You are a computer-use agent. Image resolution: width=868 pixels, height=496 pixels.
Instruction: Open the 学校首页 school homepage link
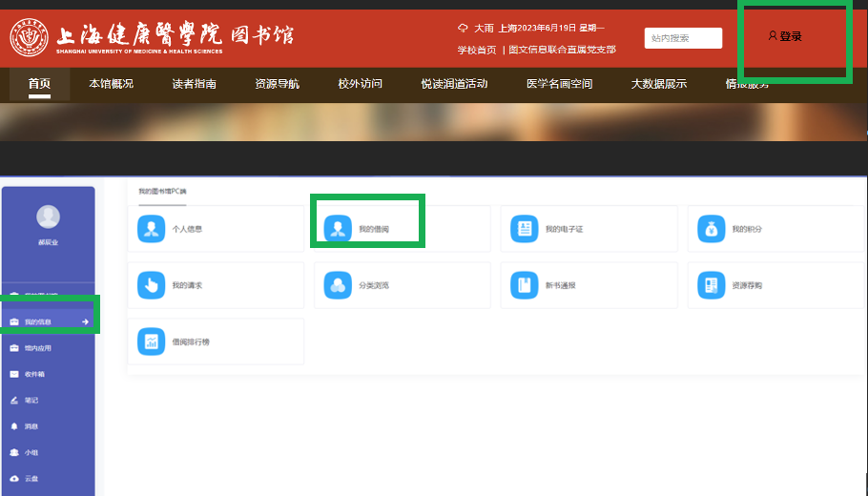(476, 50)
